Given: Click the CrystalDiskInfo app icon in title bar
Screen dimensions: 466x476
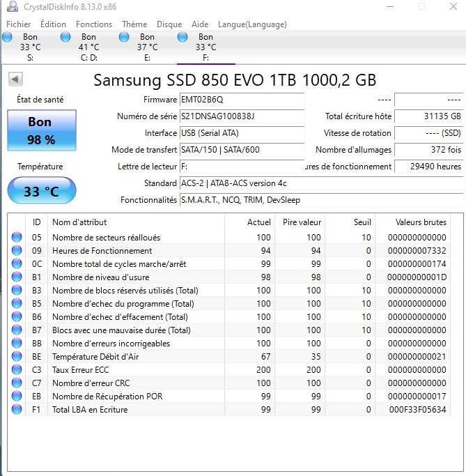Looking at the screenshot, I should click(x=11, y=7).
